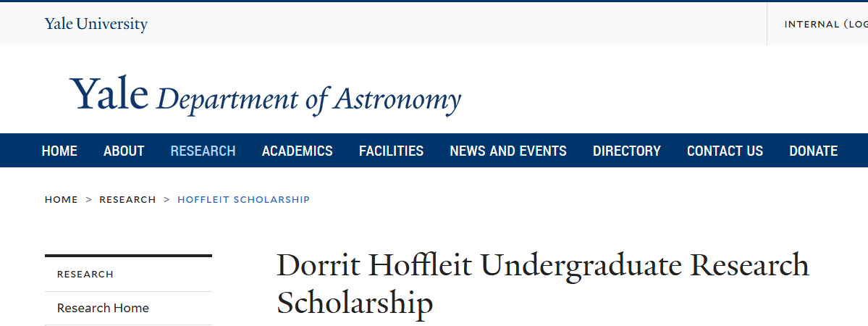The height and width of the screenshot is (326, 868).
Task: Click the sidebar Research section heading
Action: click(85, 275)
